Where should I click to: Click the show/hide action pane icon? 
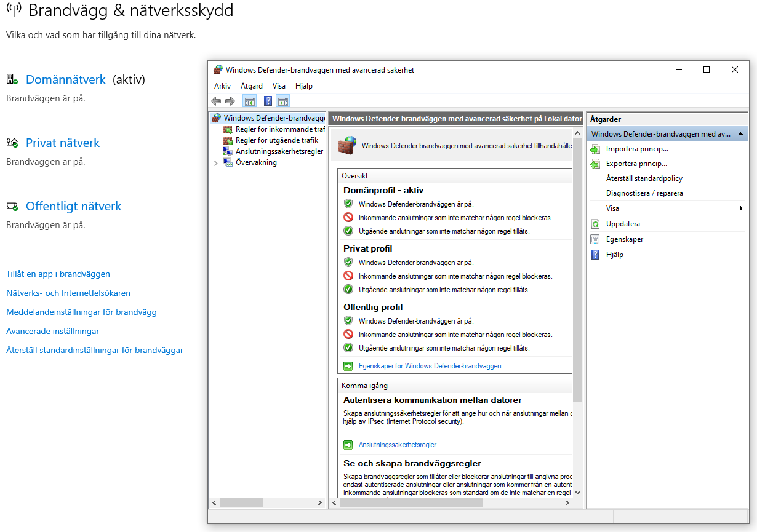click(283, 101)
